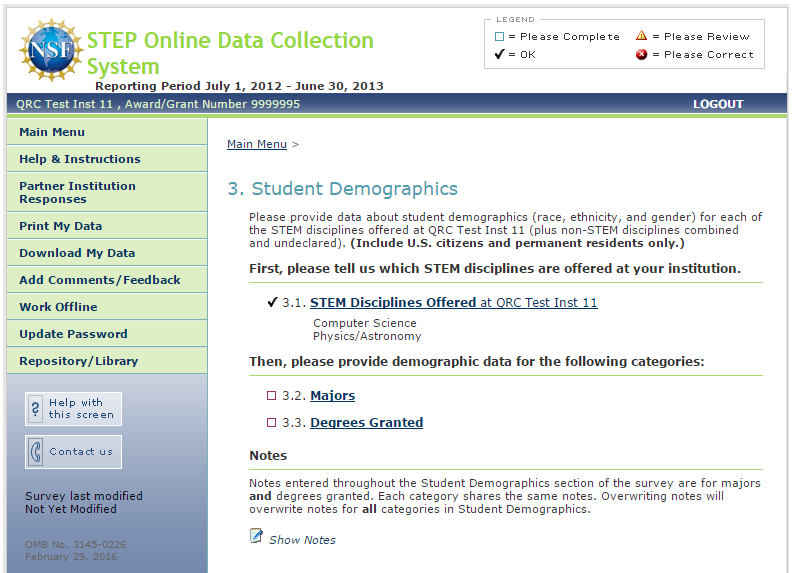801x573 pixels.
Task: Open the Degrees Granted link
Action: click(x=366, y=423)
